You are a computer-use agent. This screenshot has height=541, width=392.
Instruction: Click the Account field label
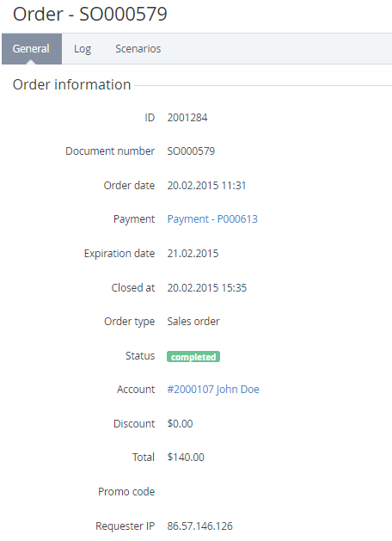point(136,389)
